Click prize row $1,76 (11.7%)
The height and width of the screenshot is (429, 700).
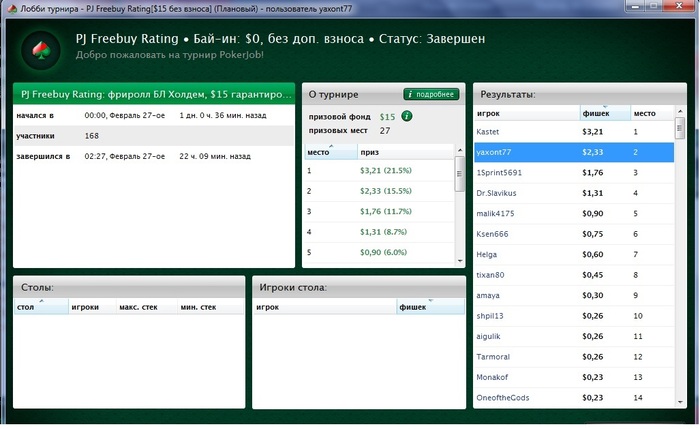[x=379, y=212]
